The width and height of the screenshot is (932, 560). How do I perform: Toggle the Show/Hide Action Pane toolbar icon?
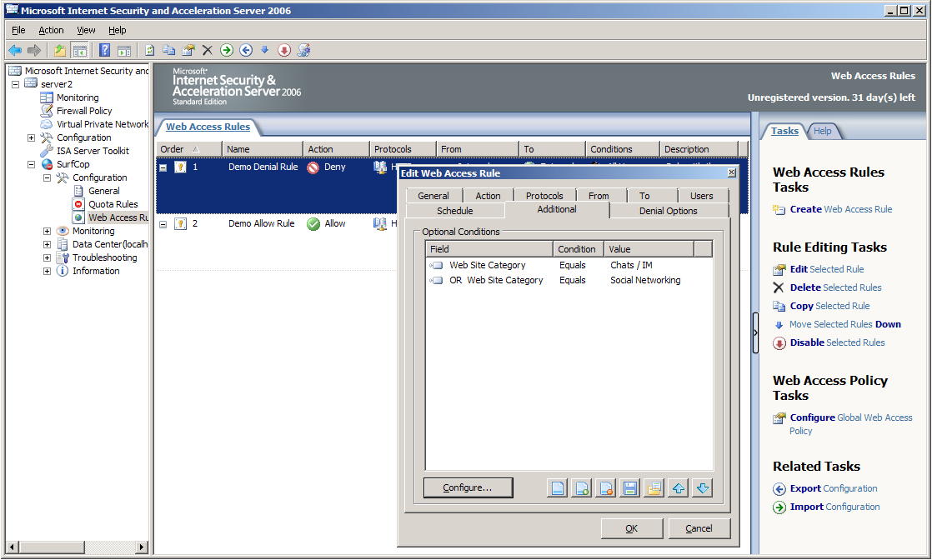point(123,51)
